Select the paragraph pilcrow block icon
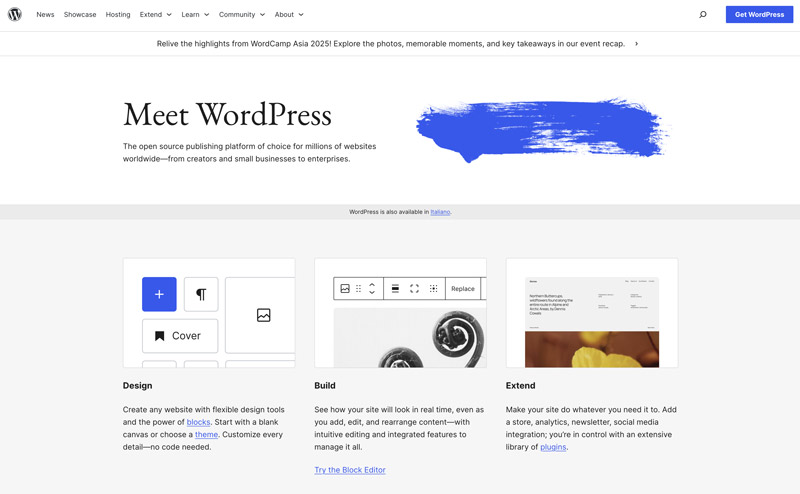Image resolution: width=800 pixels, height=494 pixels. (x=201, y=294)
